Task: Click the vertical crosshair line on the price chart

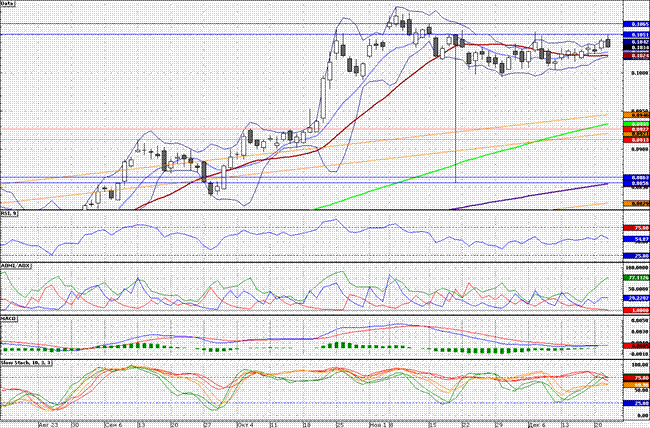Action: pos(456,109)
